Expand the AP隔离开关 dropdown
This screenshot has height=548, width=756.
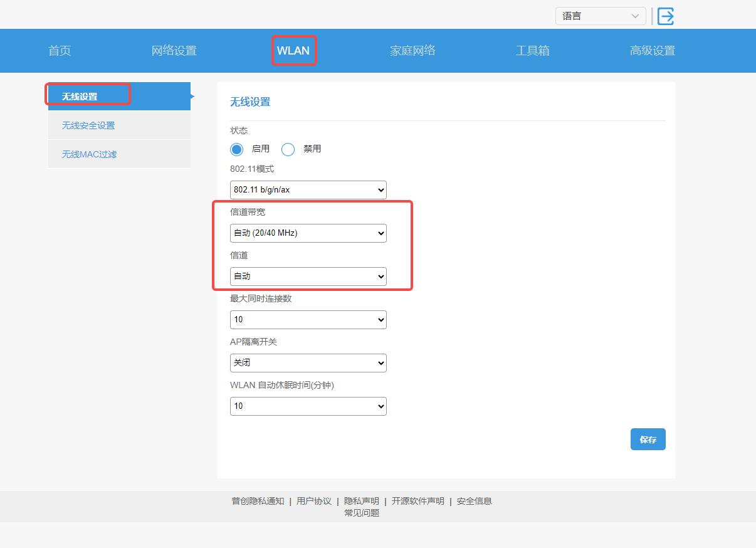308,363
